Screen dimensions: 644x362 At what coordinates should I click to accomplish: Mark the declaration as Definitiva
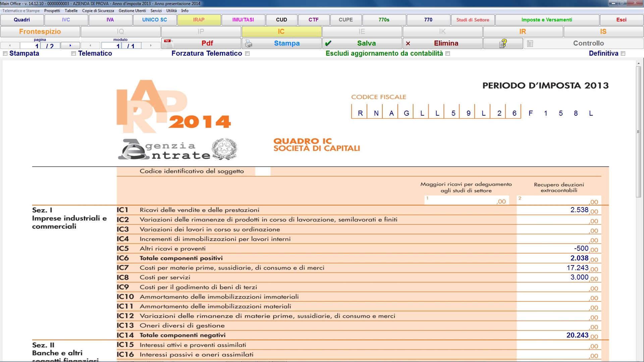623,54
